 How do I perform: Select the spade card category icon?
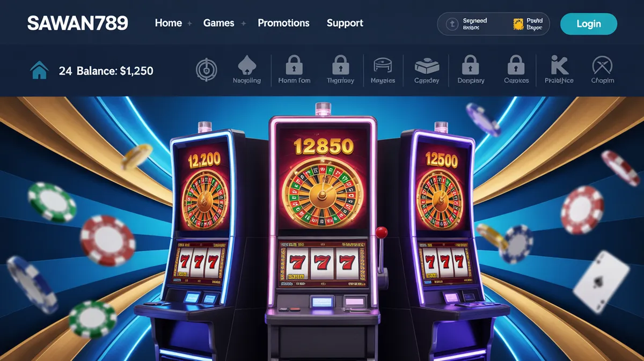[247, 66]
